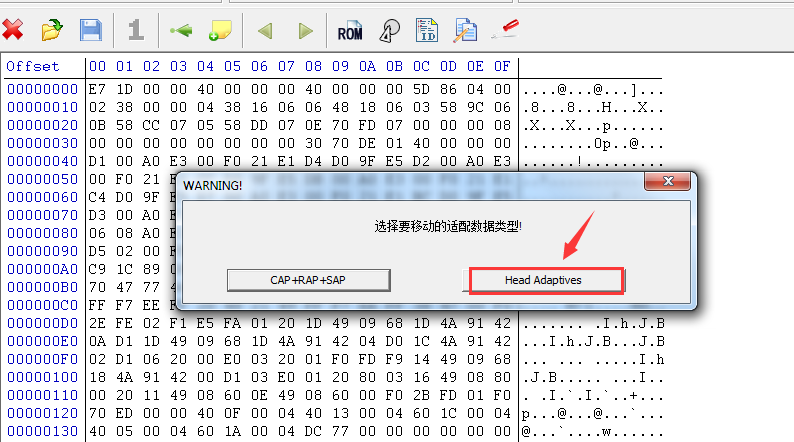Select offset row 00000130

[x=36, y=431]
